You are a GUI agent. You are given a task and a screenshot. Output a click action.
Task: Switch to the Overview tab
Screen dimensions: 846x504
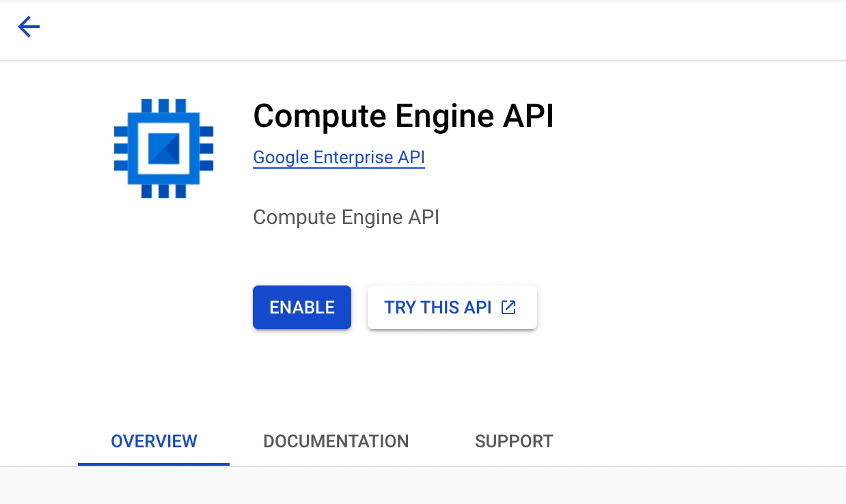pos(154,441)
